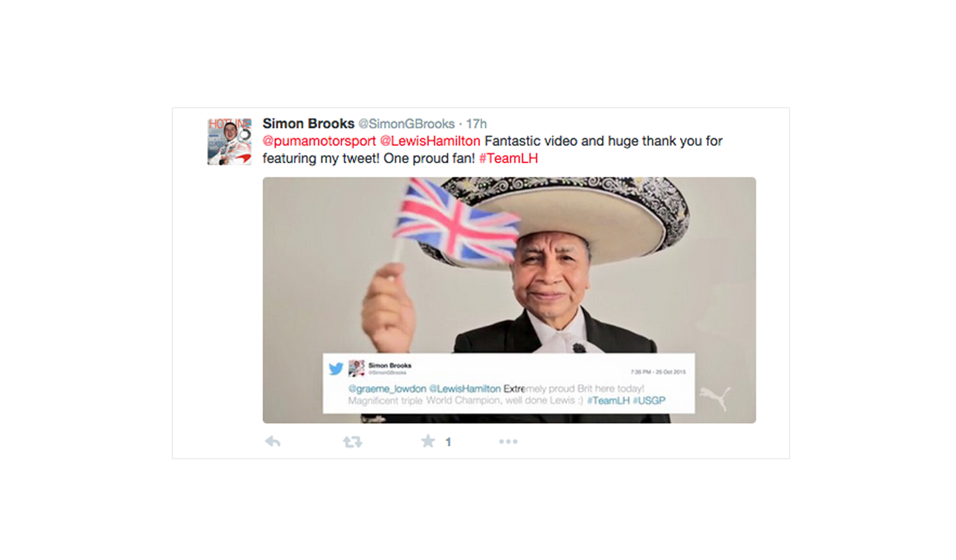Viewport: 956px width, 560px height.
Task: Retweet this Simon Brooks tweet
Action: point(353,442)
